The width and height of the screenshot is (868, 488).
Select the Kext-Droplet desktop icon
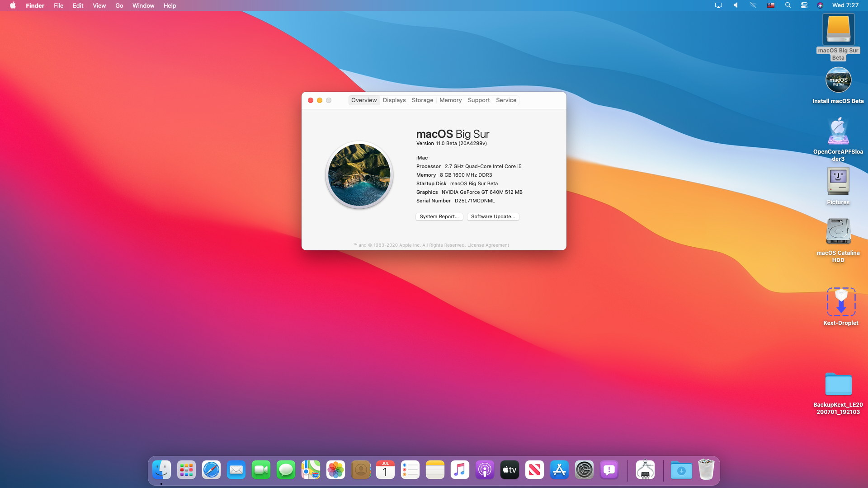click(841, 302)
